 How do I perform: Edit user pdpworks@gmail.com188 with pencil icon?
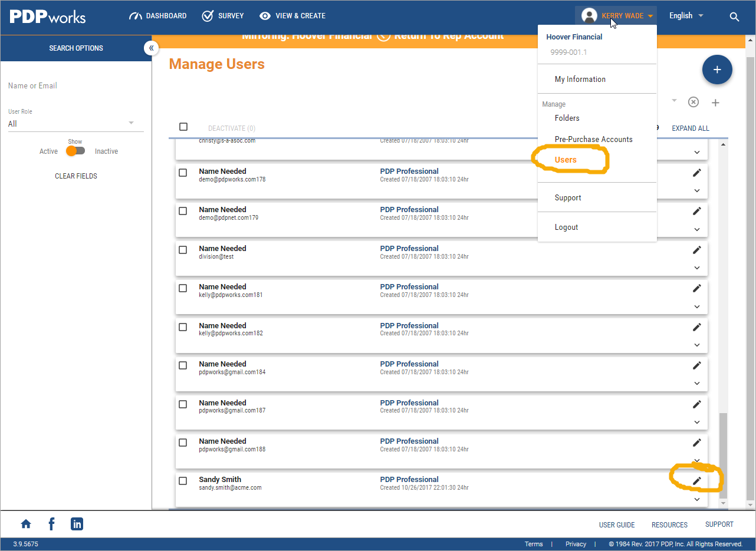pos(697,443)
